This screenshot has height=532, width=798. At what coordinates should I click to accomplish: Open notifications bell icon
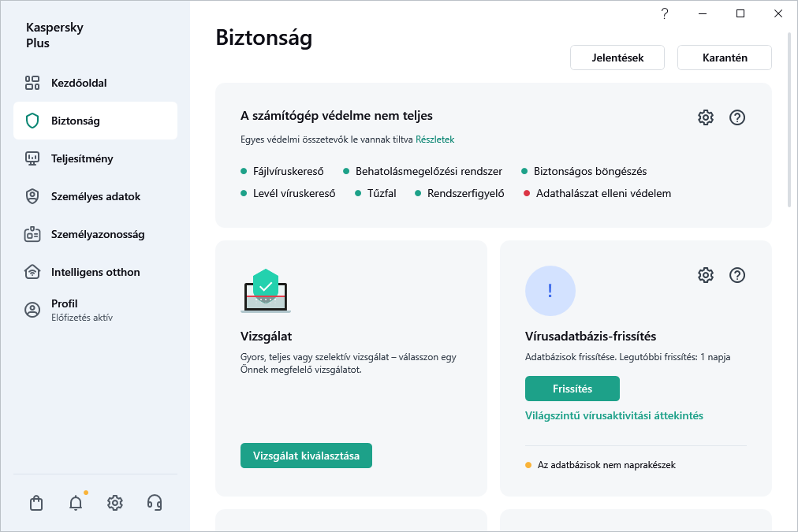pyautogui.click(x=76, y=503)
